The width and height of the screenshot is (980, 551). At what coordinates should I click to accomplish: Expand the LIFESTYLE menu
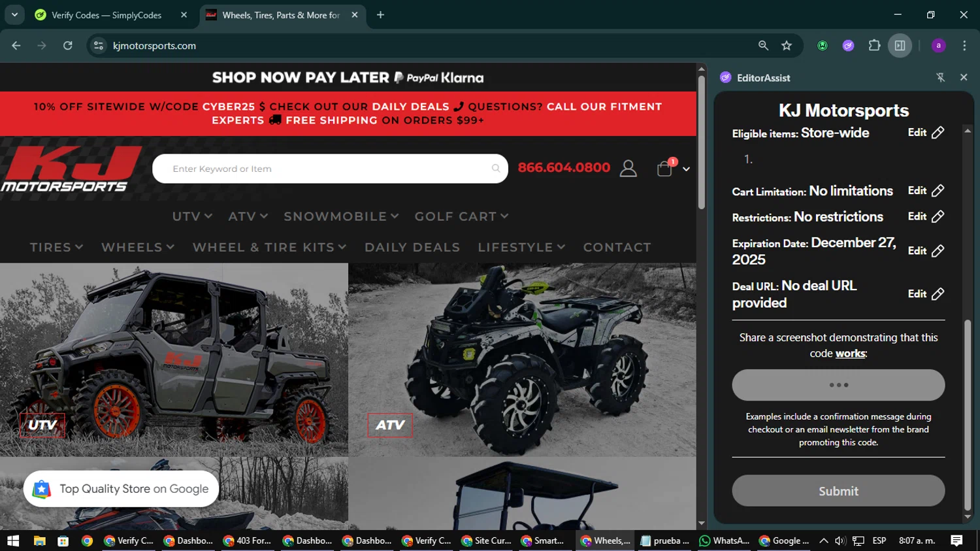[x=521, y=247]
